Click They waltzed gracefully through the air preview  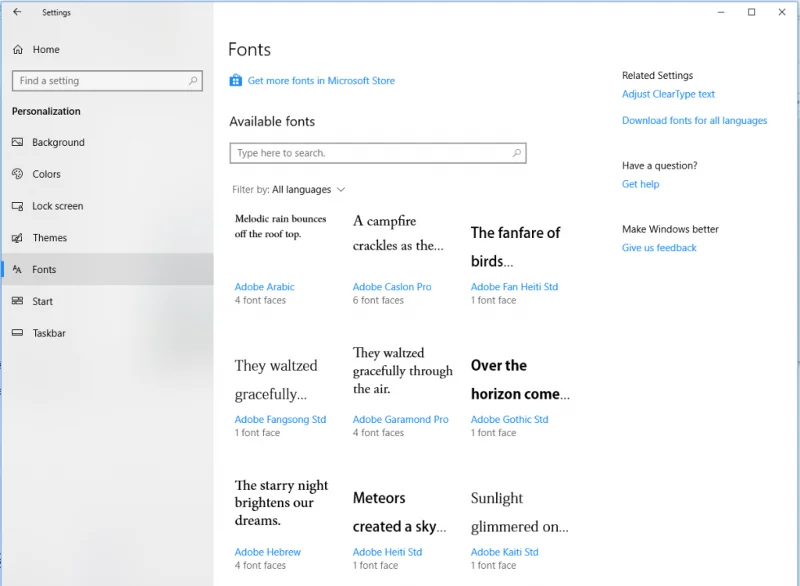pyautogui.click(x=403, y=371)
